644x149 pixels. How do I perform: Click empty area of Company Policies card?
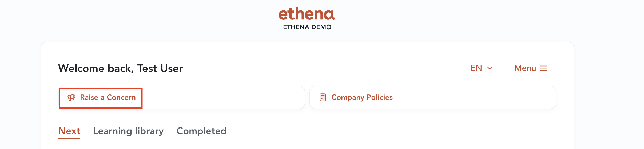click(x=474, y=97)
